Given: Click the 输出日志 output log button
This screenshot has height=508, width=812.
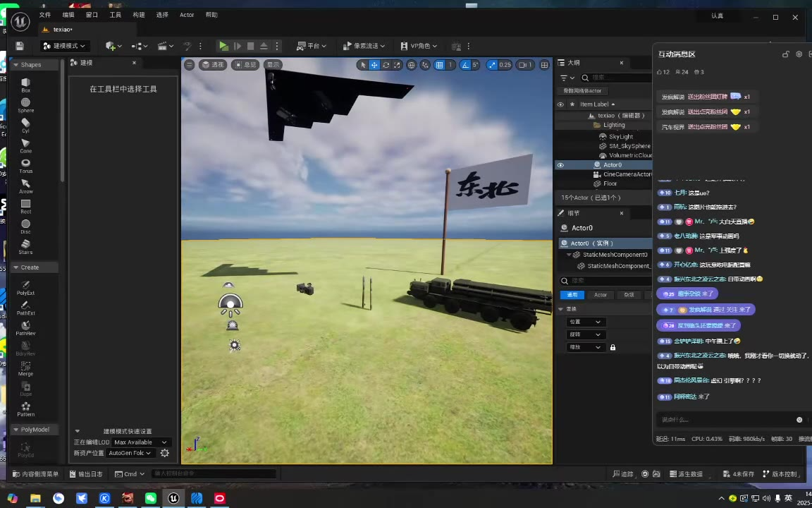Looking at the screenshot, I should [86, 474].
